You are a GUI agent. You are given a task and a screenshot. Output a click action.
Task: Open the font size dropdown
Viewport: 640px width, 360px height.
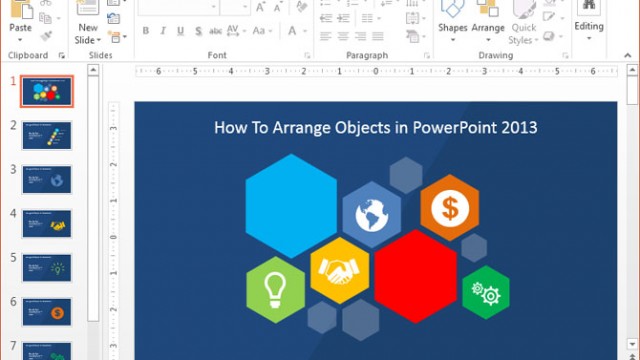click(x=245, y=7)
